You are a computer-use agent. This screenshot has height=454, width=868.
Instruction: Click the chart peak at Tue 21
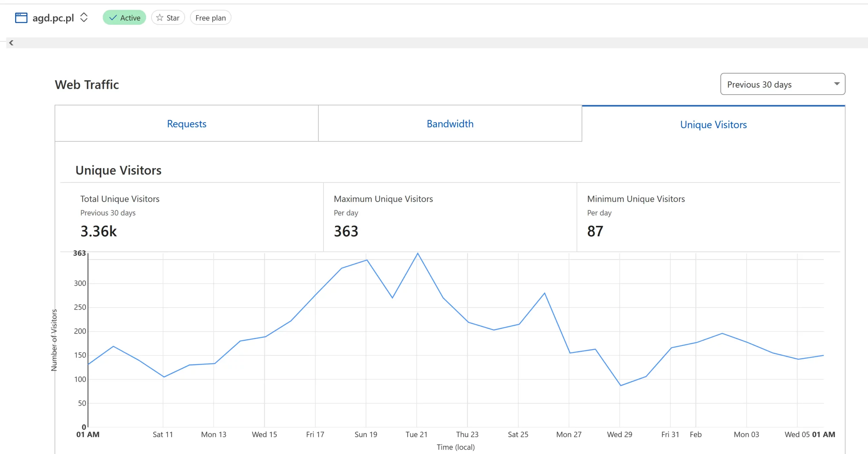click(x=417, y=254)
